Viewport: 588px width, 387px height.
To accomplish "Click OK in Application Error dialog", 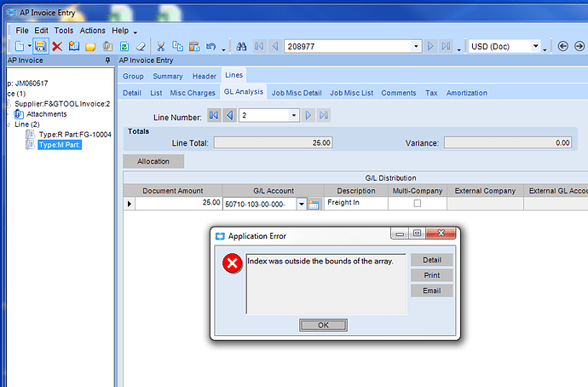I will [x=323, y=325].
